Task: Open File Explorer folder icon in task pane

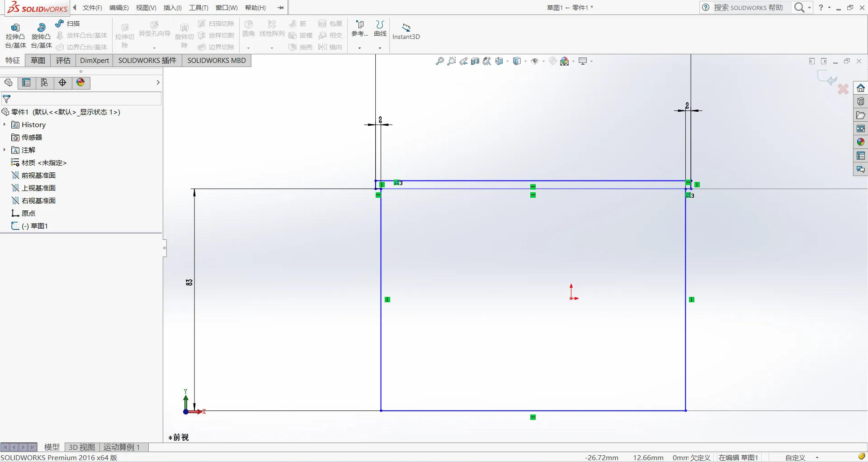Action: tap(861, 115)
